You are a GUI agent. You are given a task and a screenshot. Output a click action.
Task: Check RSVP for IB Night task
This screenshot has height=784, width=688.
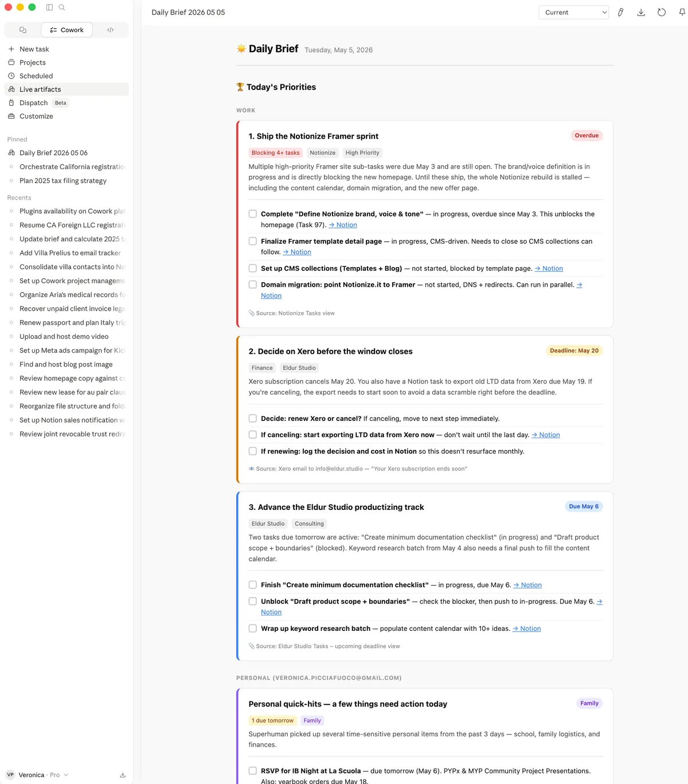click(253, 771)
